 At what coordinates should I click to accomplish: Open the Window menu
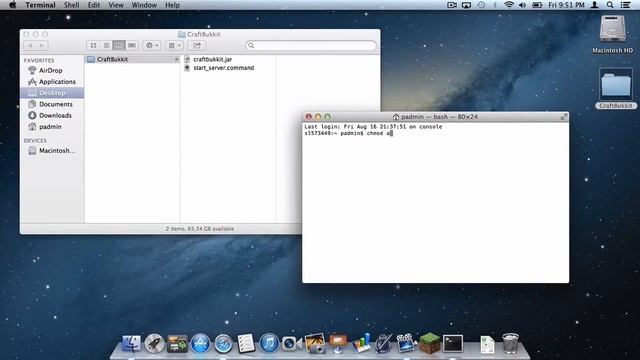click(144, 5)
